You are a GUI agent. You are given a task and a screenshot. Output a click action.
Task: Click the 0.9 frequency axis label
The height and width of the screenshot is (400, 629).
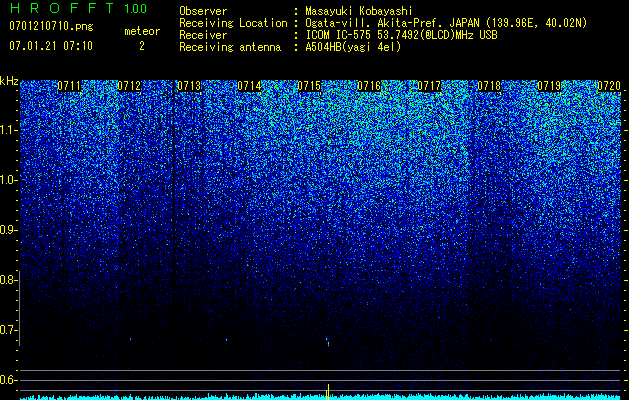[x=8, y=230]
